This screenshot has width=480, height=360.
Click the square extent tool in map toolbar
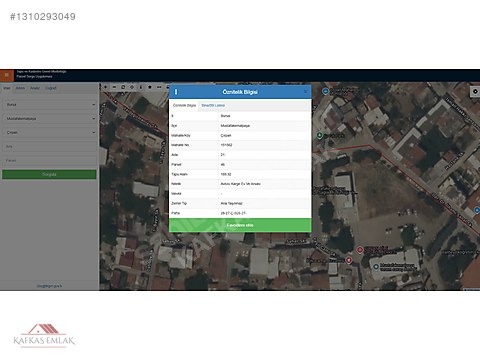click(x=123, y=87)
